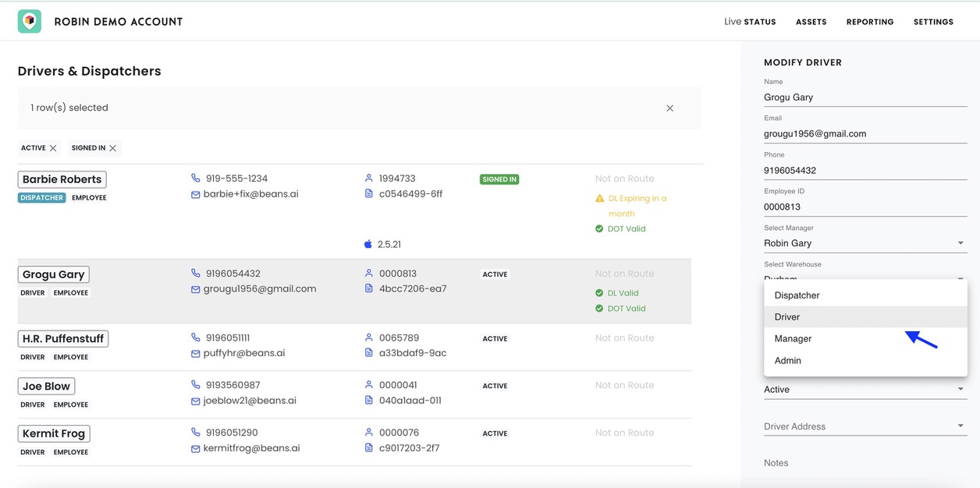Click phone icon in Joe Blow row
The image size is (980, 488).
[196, 385]
